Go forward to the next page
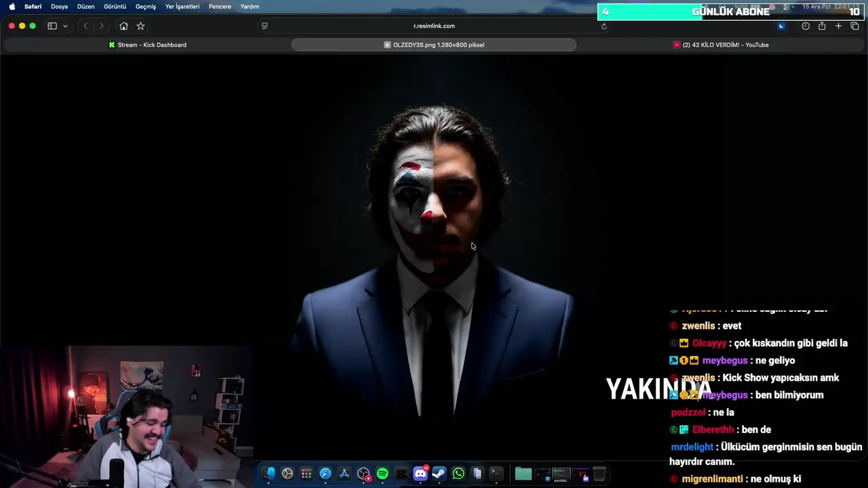Screen dimensions: 868x488 102,26
